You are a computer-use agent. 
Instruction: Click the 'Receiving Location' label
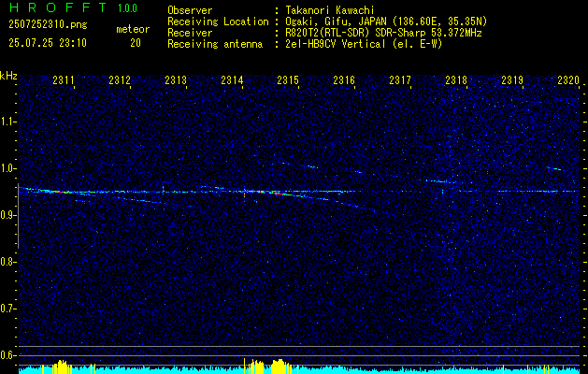click(x=218, y=22)
